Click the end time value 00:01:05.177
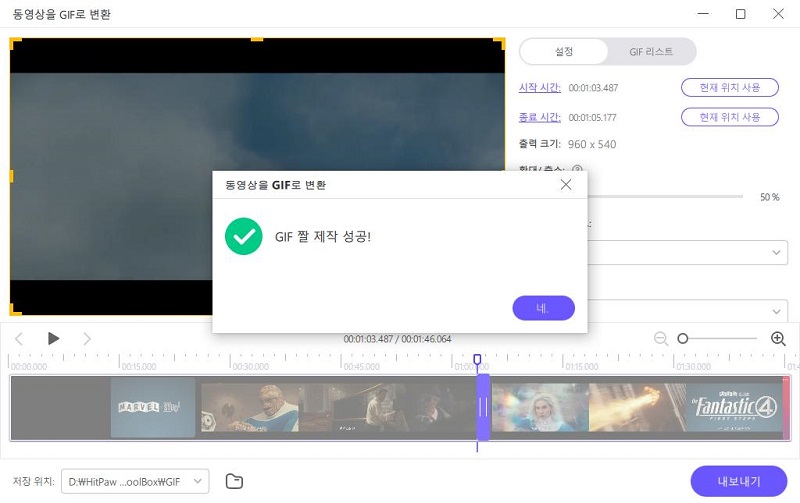 coord(592,117)
